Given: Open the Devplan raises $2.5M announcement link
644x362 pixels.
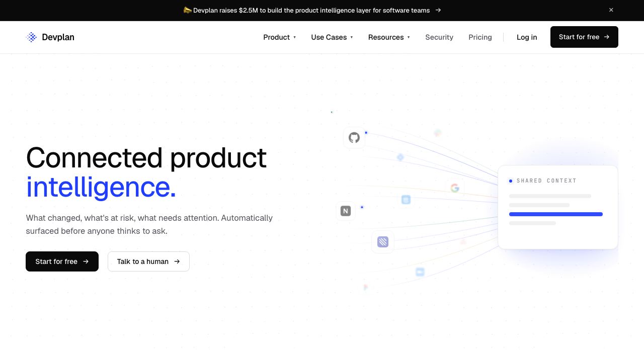Looking at the screenshot, I should pos(311,10).
